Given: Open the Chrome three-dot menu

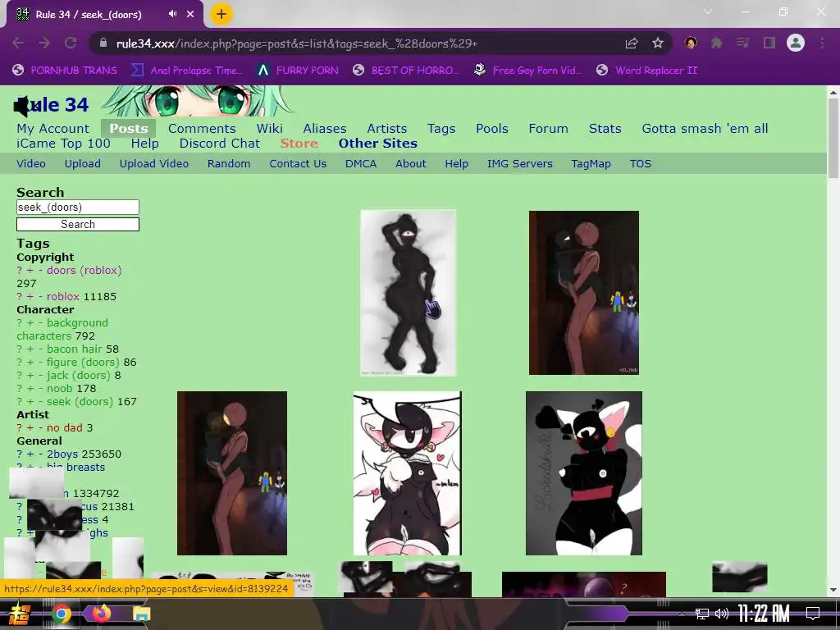Looking at the screenshot, I should [x=822, y=43].
